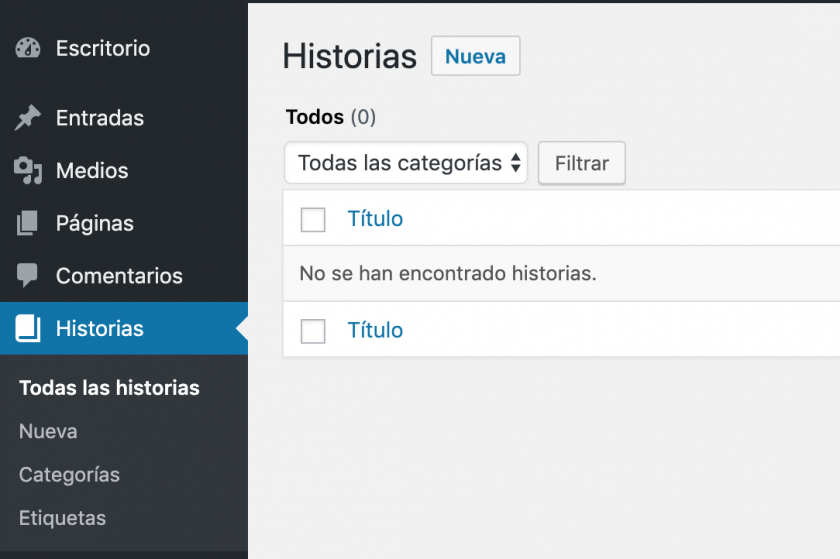Click the Escritorio dashboard gauge icon
The height and width of the screenshot is (559, 840).
[x=28, y=48]
